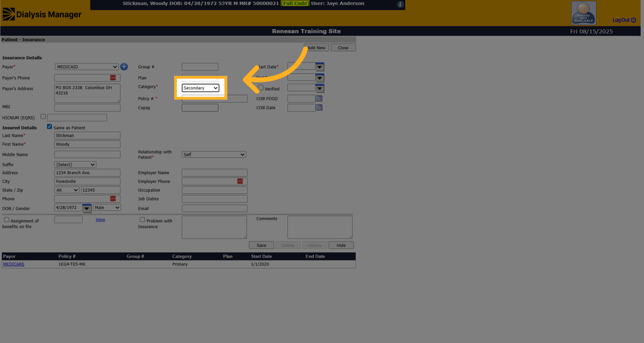Click the blue plus icon beside Payor
Image resolution: width=644 pixels, height=343 pixels.
[124, 67]
